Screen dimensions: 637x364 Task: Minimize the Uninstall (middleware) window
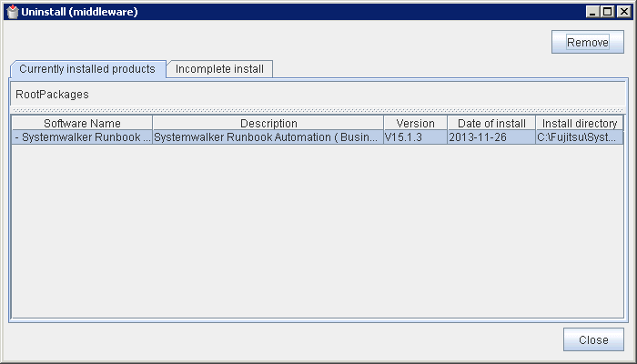click(x=592, y=12)
